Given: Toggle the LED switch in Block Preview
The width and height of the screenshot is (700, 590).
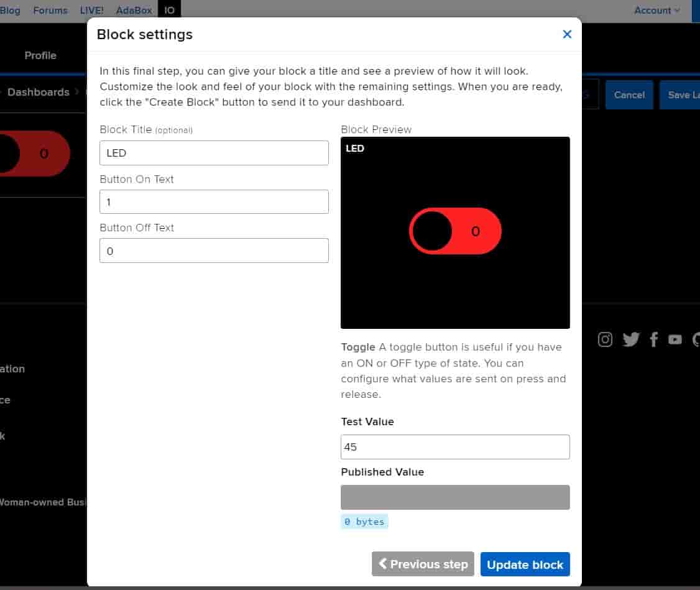Looking at the screenshot, I should tap(455, 231).
